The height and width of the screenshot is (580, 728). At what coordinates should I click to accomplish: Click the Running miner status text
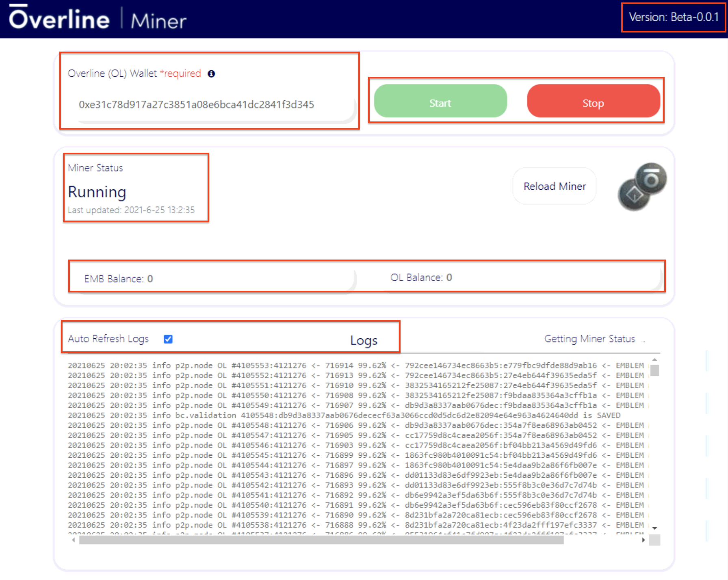pos(97,192)
